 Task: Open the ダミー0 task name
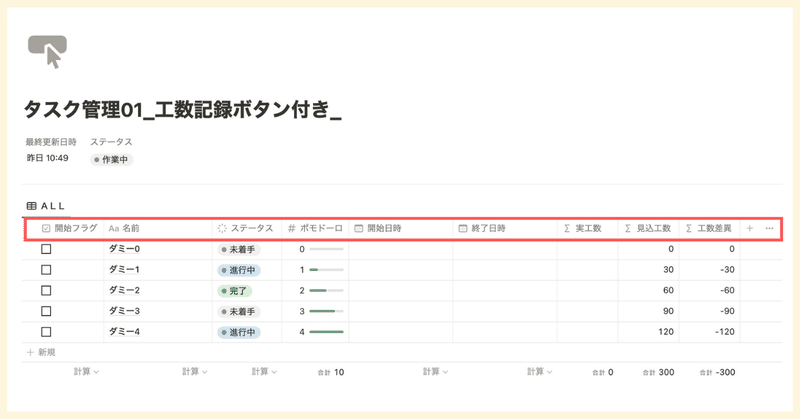(124, 249)
